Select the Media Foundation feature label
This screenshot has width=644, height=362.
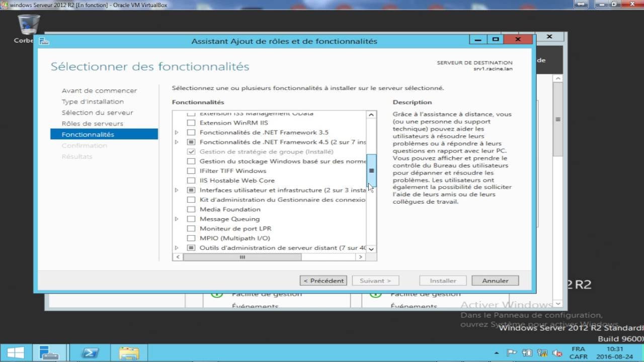pos(230,209)
